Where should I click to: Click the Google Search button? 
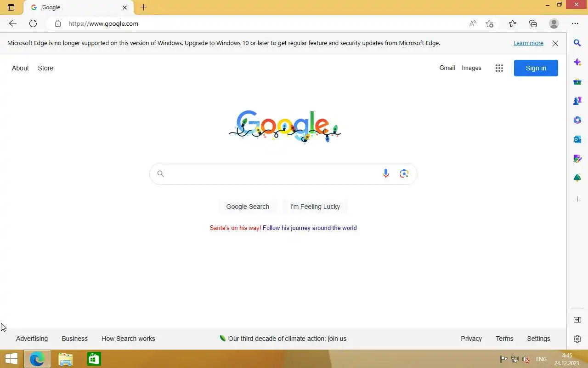(248, 207)
